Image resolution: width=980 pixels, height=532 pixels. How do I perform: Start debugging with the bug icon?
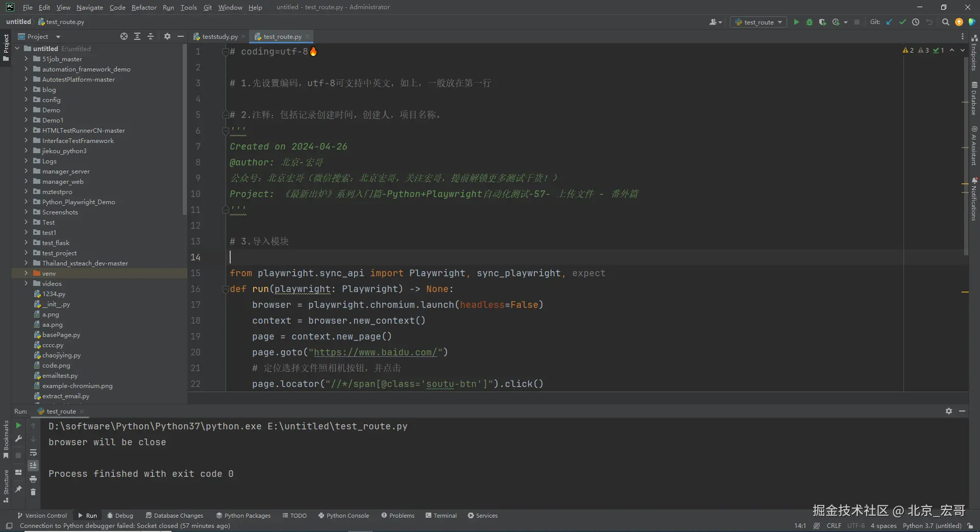coord(809,22)
